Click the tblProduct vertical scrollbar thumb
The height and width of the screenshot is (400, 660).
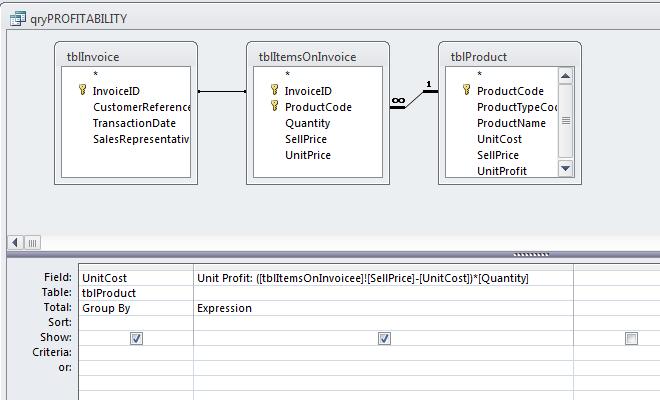coord(566,121)
